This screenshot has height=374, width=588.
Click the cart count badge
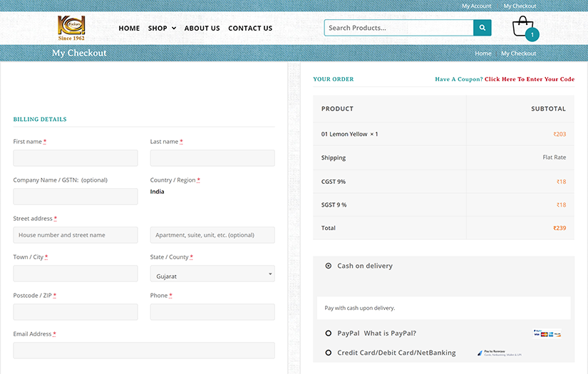532,34
